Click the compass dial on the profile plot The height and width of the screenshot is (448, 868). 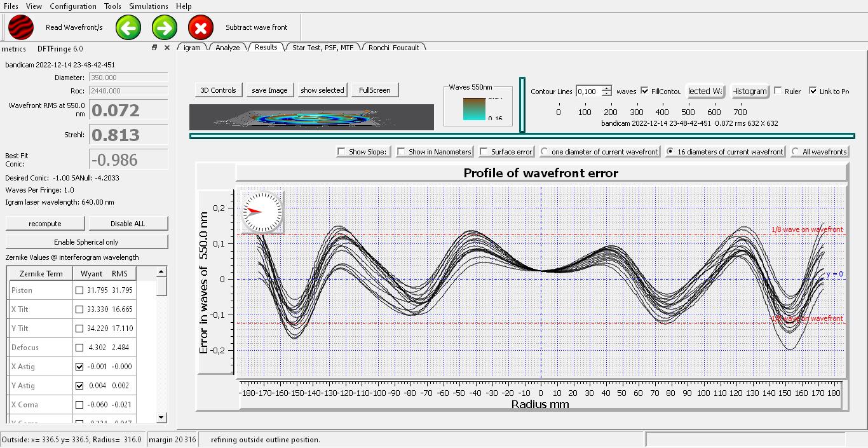click(x=262, y=212)
